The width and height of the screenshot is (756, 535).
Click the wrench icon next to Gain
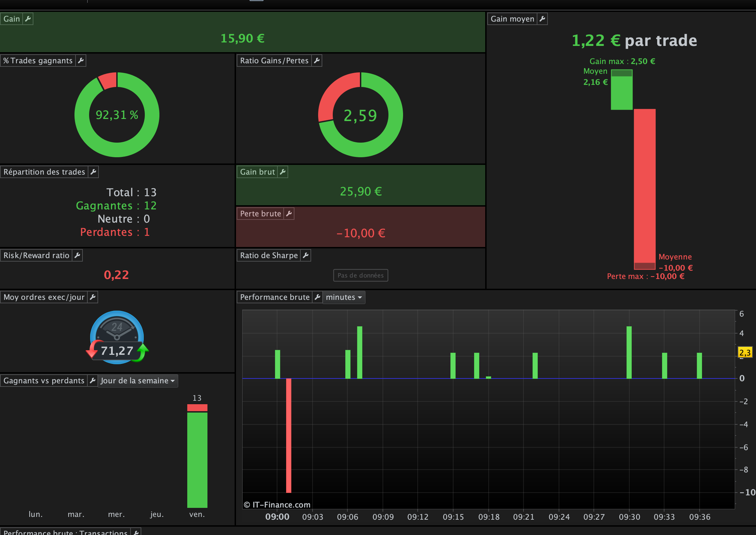[x=28, y=19]
